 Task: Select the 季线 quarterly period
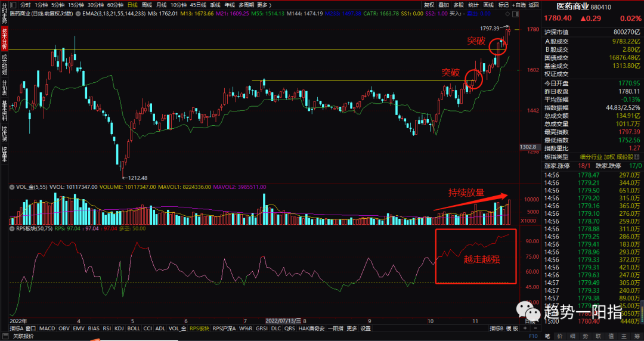pos(215,5)
